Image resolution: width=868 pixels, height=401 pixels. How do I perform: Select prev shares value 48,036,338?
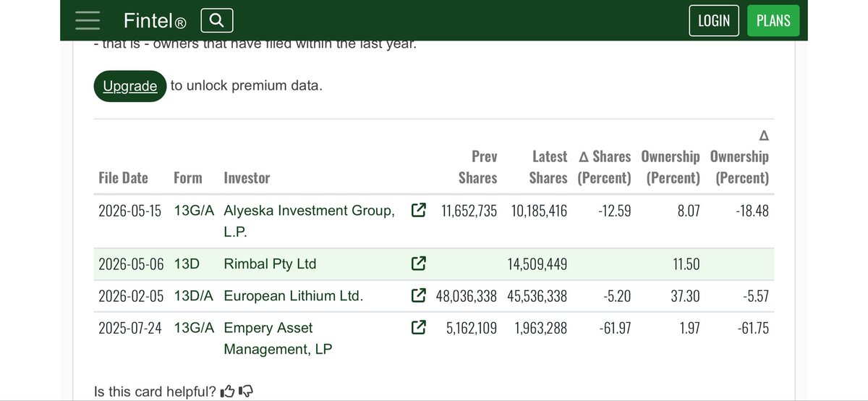pyautogui.click(x=467, y=296)
